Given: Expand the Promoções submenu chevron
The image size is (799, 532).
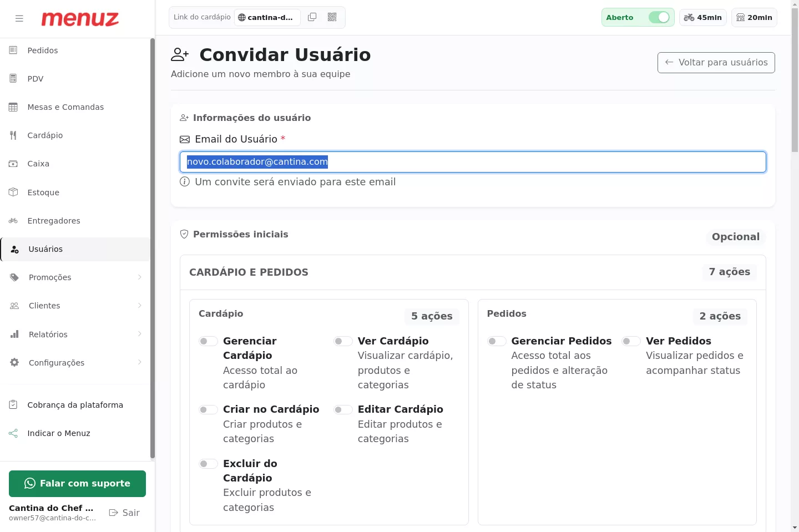Looking at the screenshot, I should coord(139,277).
